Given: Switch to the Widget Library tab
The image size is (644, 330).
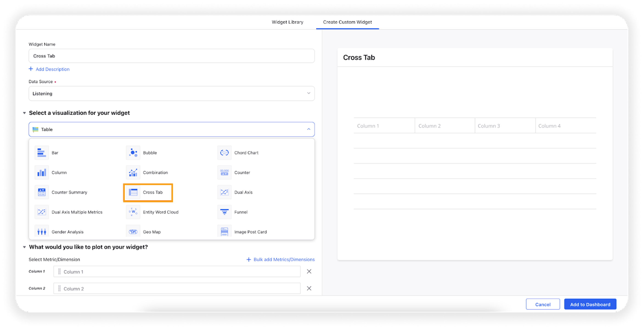Looking at the screenshot, I should pyautogui.click(x=287, y=22).
